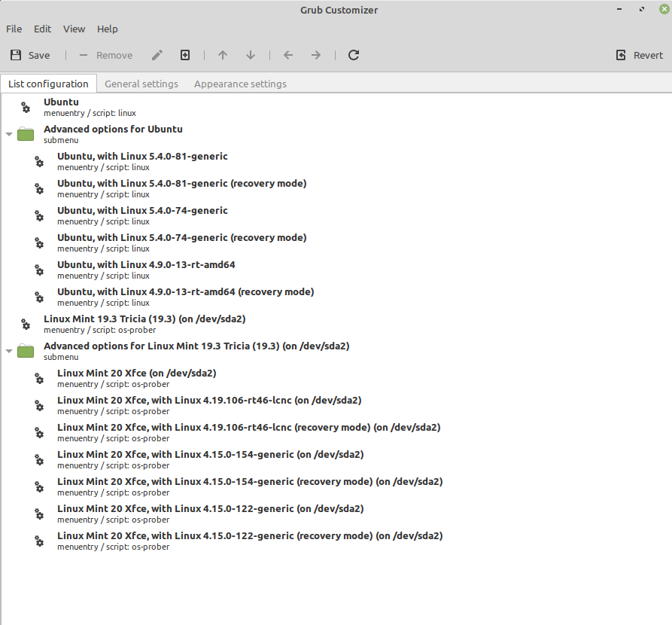
Task: Click gear icon of Ubuntu 5.4.0-74-generic entry
Action: (x=39, y=215)
